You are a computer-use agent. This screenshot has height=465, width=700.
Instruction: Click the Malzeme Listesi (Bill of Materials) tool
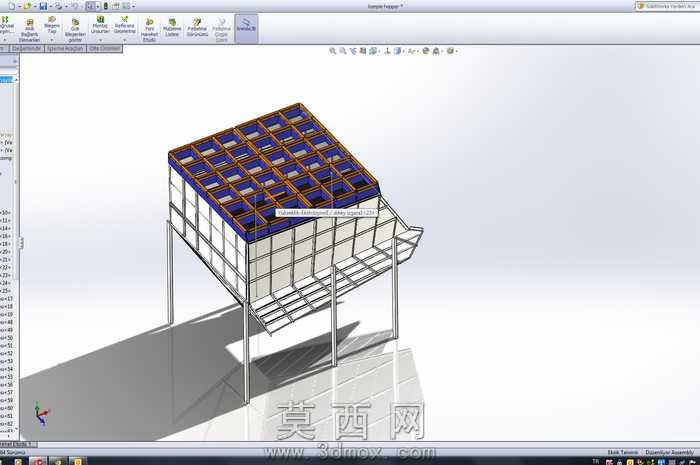click(x=172, y=27)
